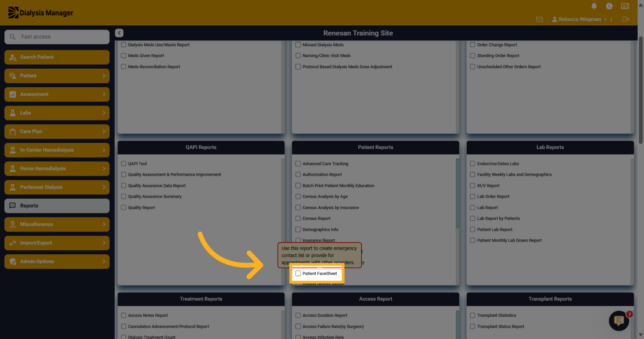The image size is (644, 339).
Task: Enable the Kt/V Report checkbox
Action: coord(473,186)
